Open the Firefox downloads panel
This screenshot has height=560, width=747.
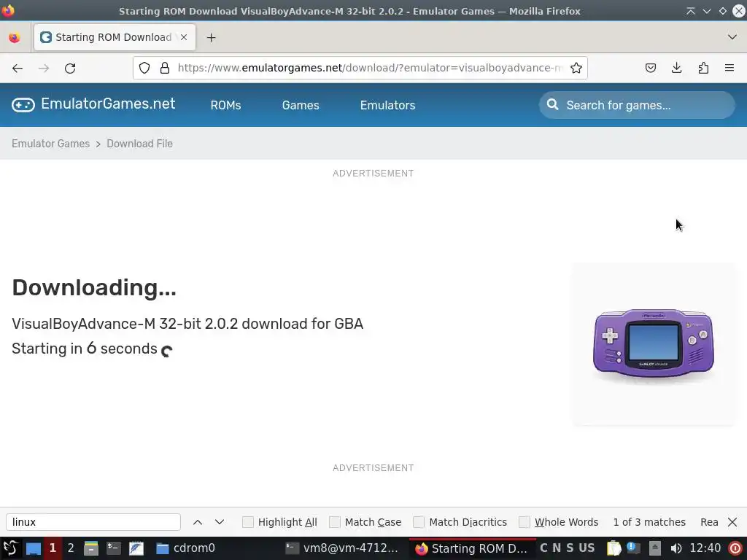point(676,68)
